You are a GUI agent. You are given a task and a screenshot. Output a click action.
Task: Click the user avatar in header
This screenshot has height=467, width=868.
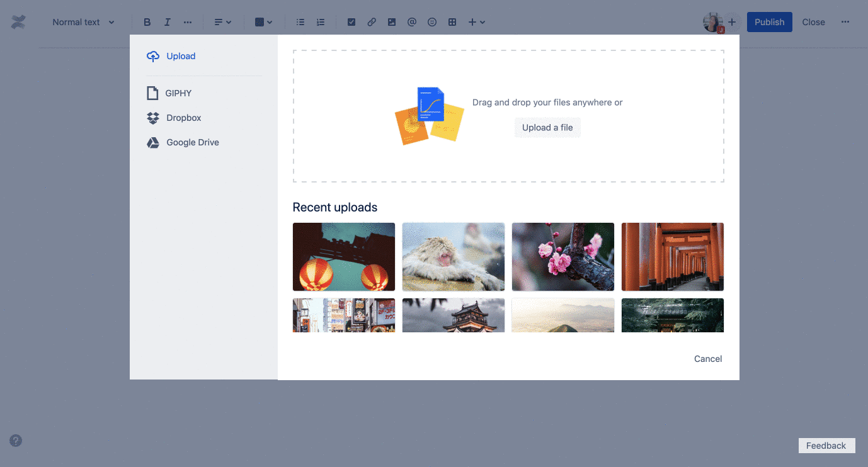(712, 22)
